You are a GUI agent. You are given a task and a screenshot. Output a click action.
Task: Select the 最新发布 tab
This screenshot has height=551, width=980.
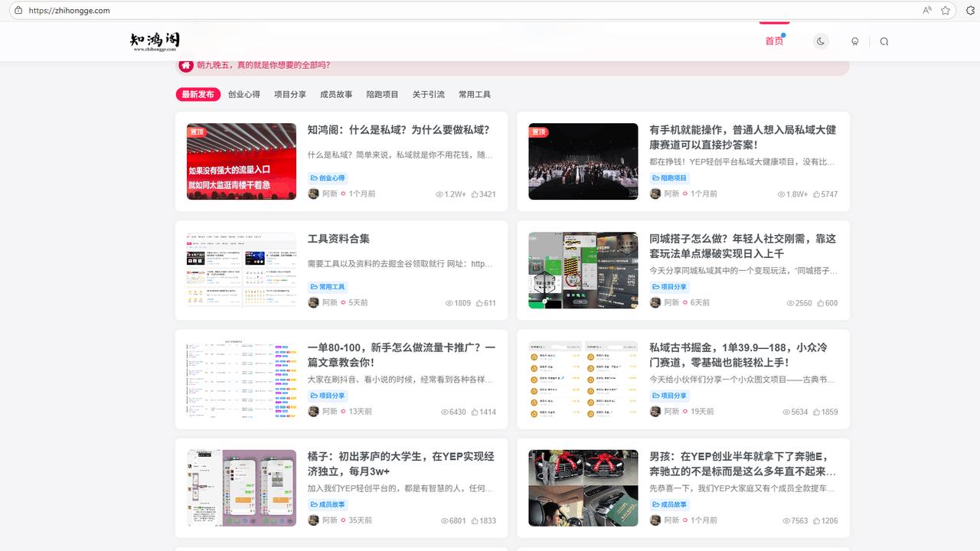[198, 94]
